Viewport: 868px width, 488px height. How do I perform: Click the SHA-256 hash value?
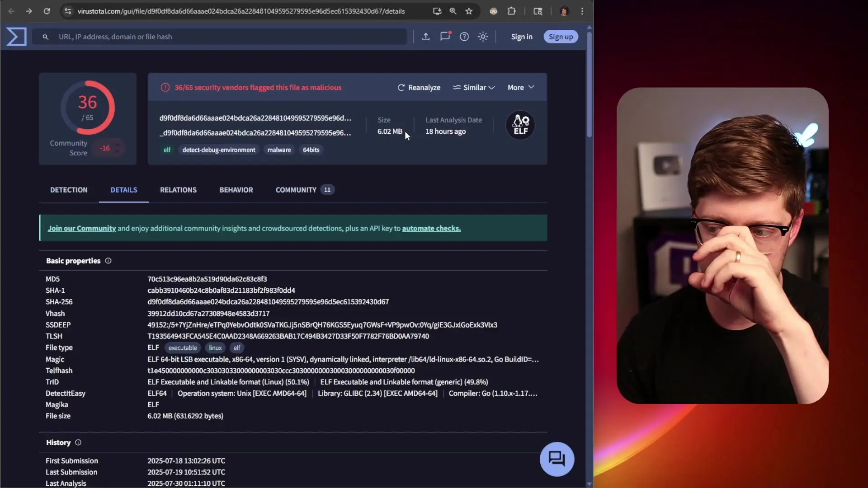tap(268, 302)
